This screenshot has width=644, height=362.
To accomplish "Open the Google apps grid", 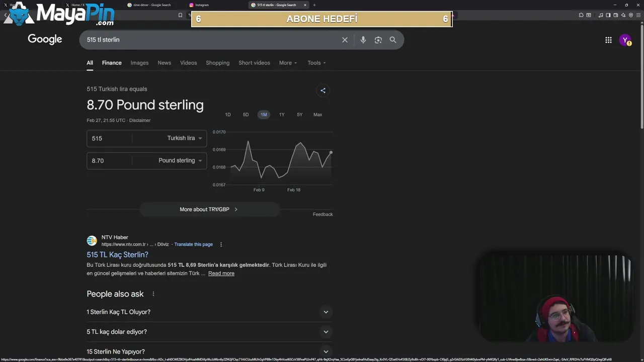I will [608, 40].
